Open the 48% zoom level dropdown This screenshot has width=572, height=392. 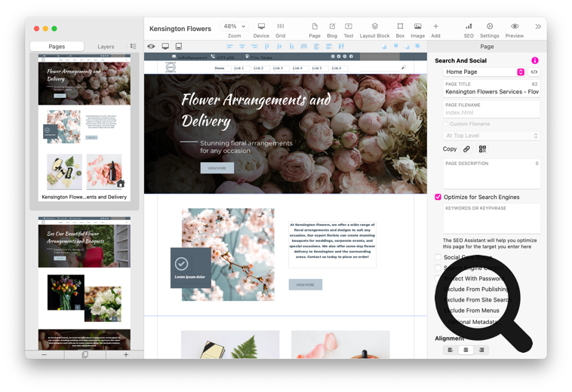coord(233,26)
